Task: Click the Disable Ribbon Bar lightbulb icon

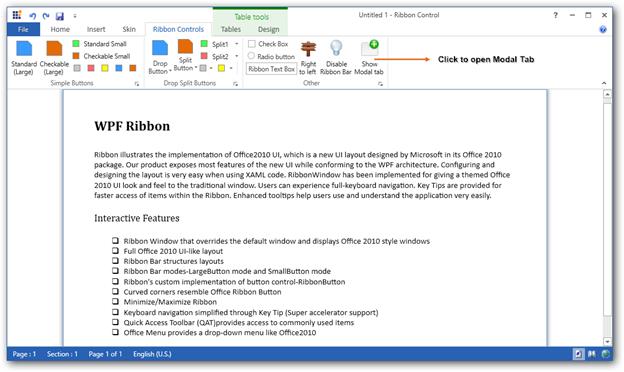Action: [x=336, y=49]
